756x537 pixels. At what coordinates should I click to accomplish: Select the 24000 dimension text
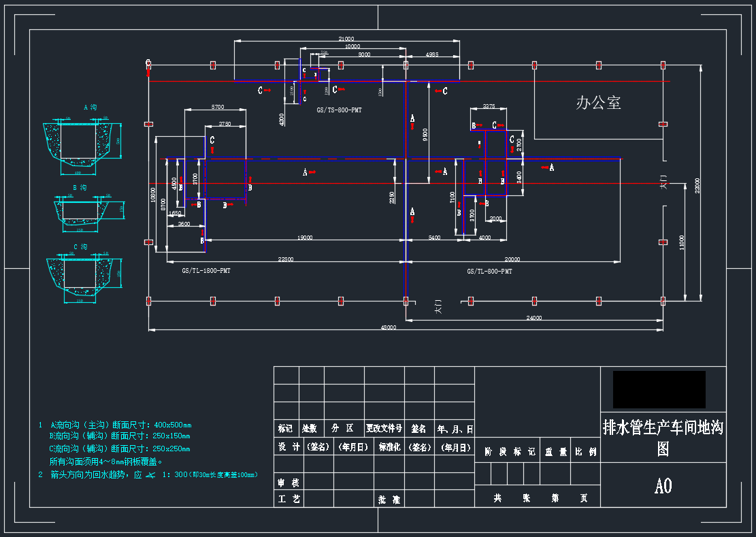click(533, 318)
